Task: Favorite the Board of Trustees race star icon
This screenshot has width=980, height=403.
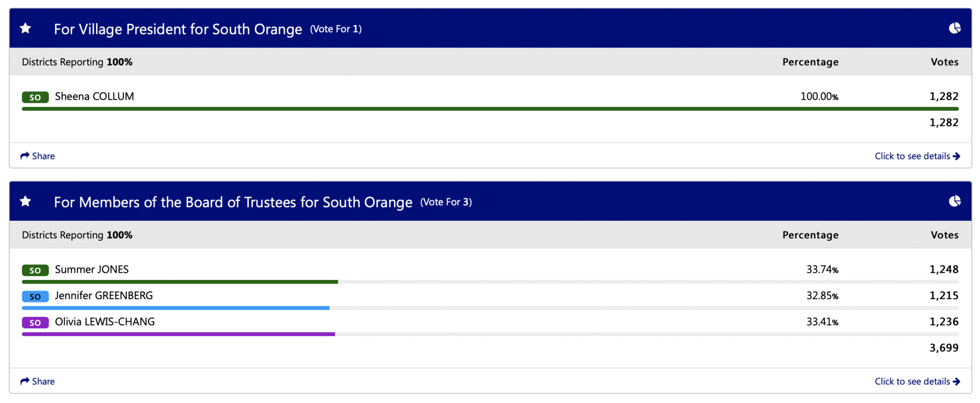Action: click(25, 201)
